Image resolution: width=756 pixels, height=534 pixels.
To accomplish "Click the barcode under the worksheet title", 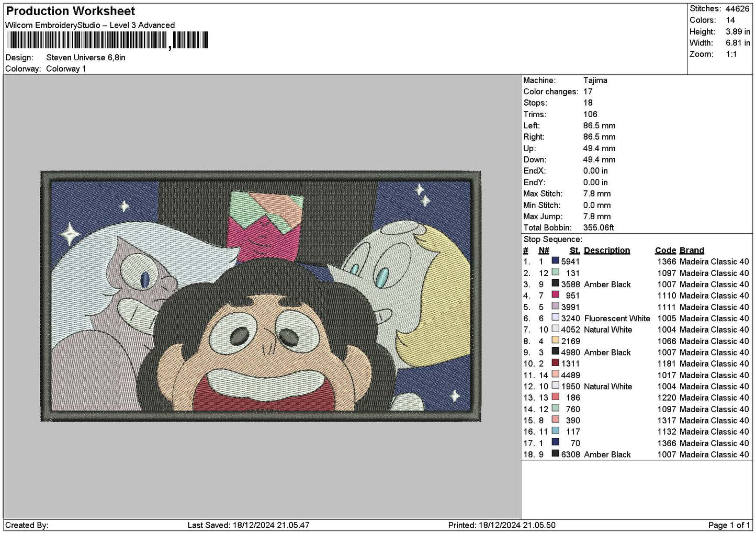I will point(107,40).
